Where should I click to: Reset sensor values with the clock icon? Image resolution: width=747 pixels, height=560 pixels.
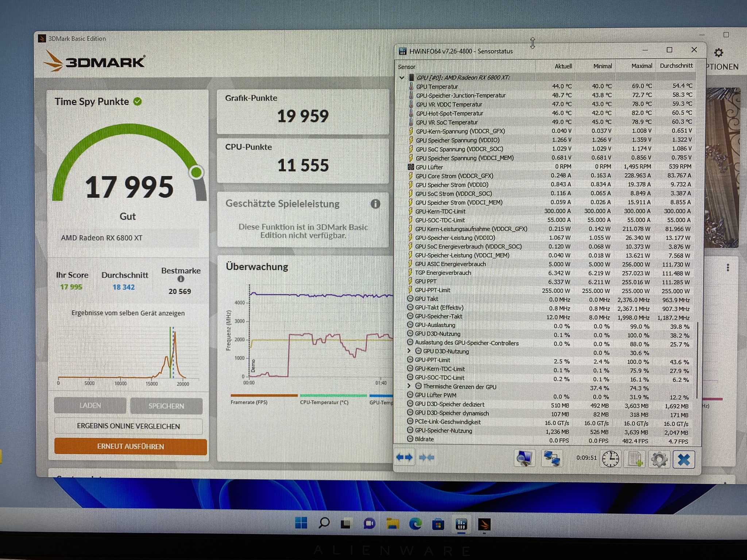point(610,459)
